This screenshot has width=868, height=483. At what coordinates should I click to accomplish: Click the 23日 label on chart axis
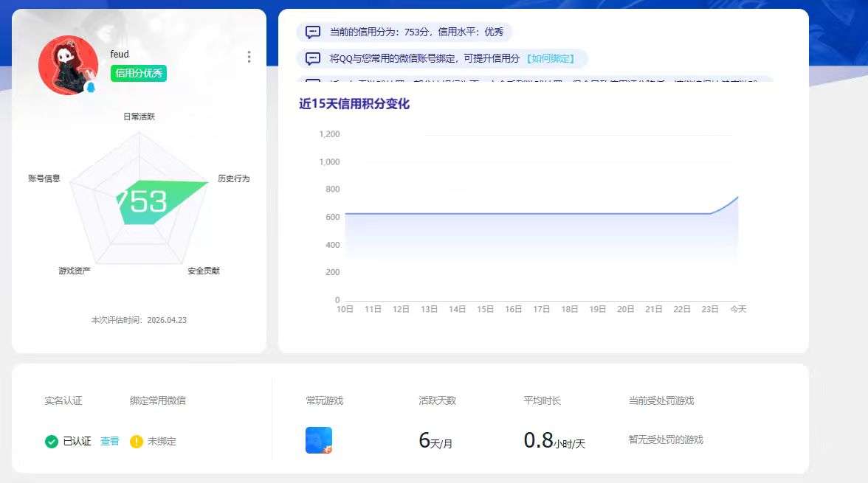[710, 309]
